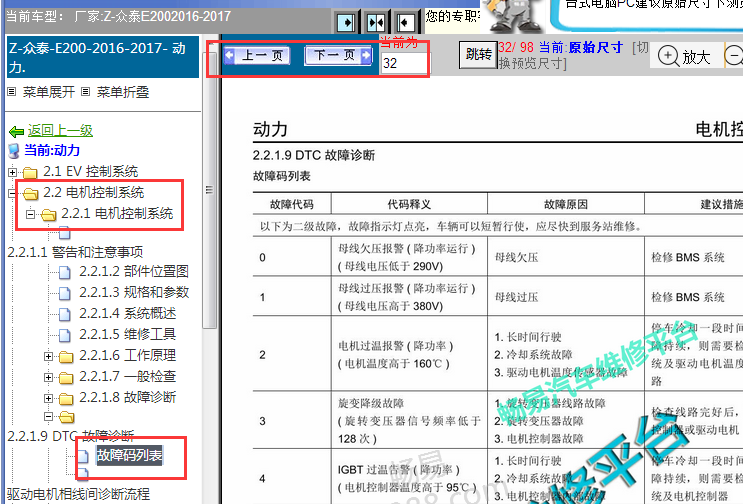Click the green back arrow icon
The image size is (743, 504).
point(17,131)
